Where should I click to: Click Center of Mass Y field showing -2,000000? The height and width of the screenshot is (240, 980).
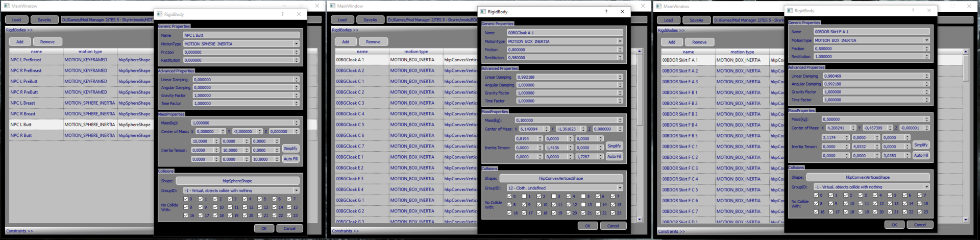[x=247, y=131]
